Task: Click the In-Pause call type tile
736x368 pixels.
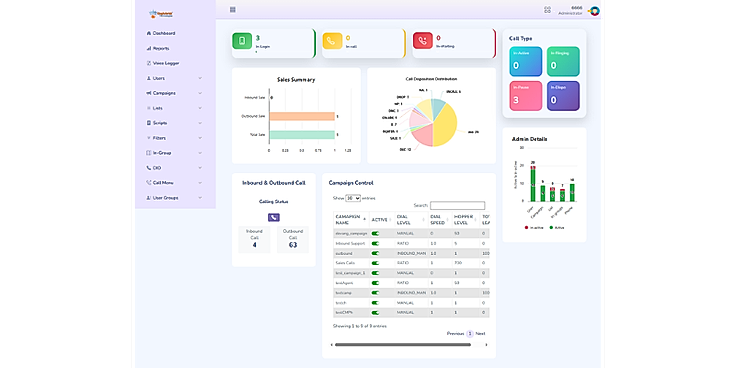Action: pos(526,96)
